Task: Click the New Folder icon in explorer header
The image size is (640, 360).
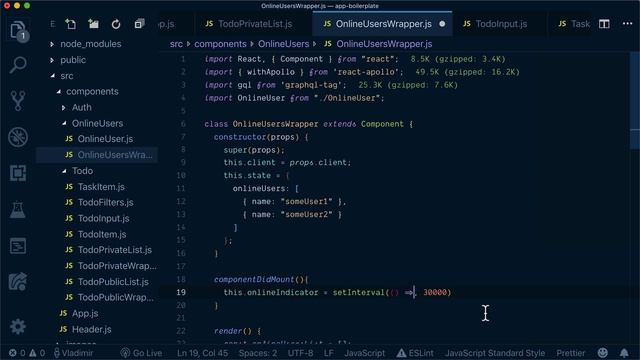Action: pyautogui.click(x=93, y=24)
